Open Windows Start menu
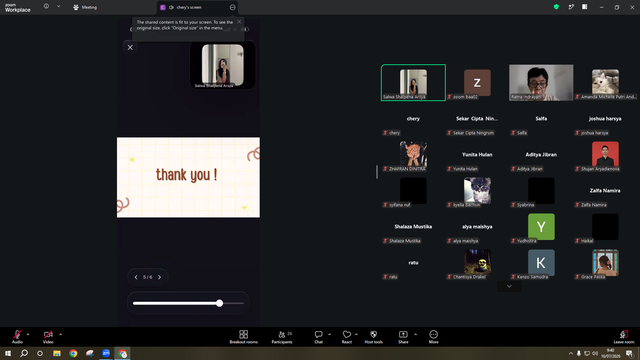 (8, 353)
